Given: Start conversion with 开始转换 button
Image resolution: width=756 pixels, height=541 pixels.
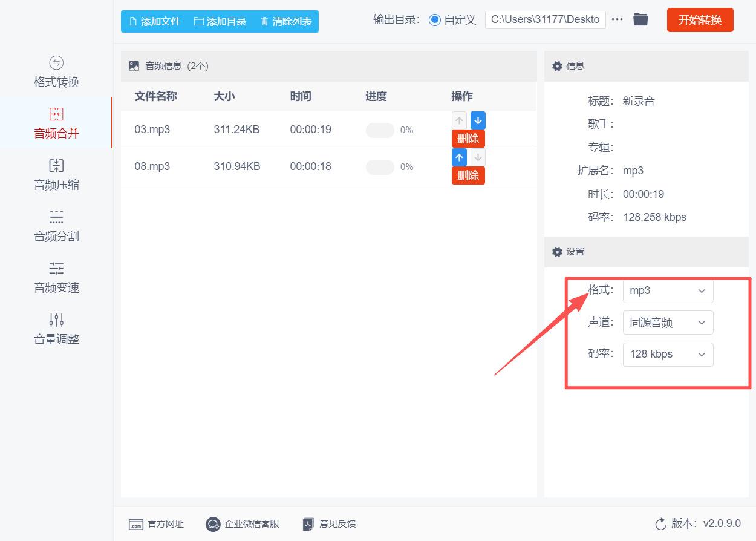Looking at the screenshot, I should [x=700, y=20].
